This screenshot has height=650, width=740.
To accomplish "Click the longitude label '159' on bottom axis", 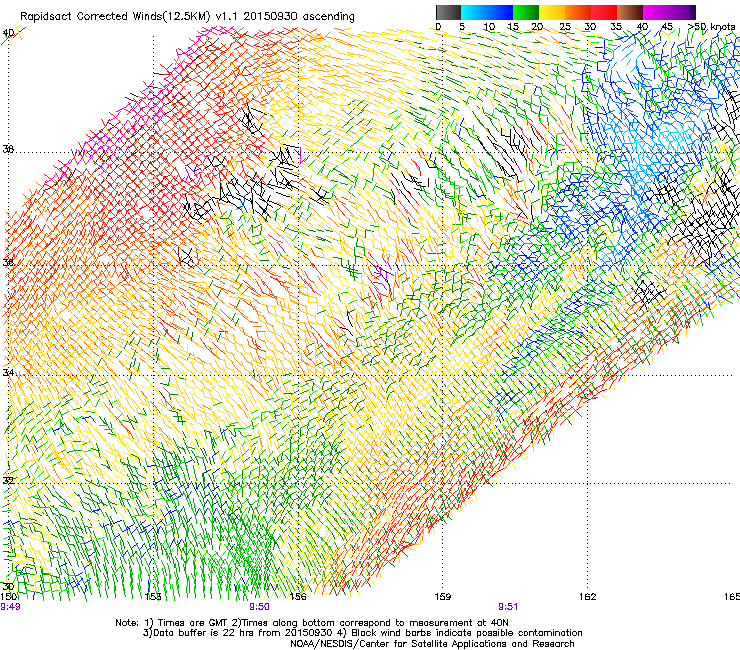I will 442,597.
